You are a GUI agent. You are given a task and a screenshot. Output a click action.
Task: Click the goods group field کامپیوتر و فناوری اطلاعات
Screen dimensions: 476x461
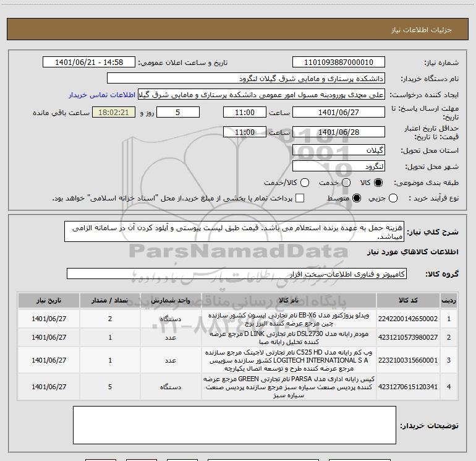(x=237, y=274)
